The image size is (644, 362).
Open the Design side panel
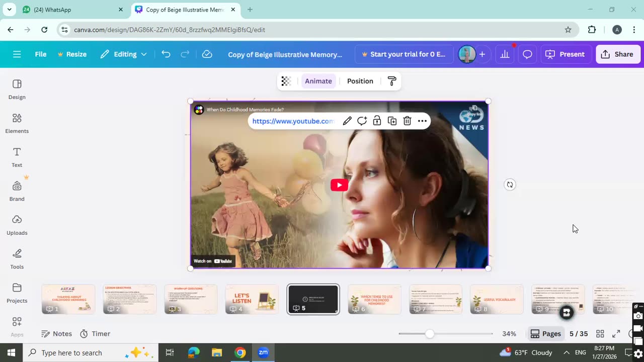[x=17, y=89]
